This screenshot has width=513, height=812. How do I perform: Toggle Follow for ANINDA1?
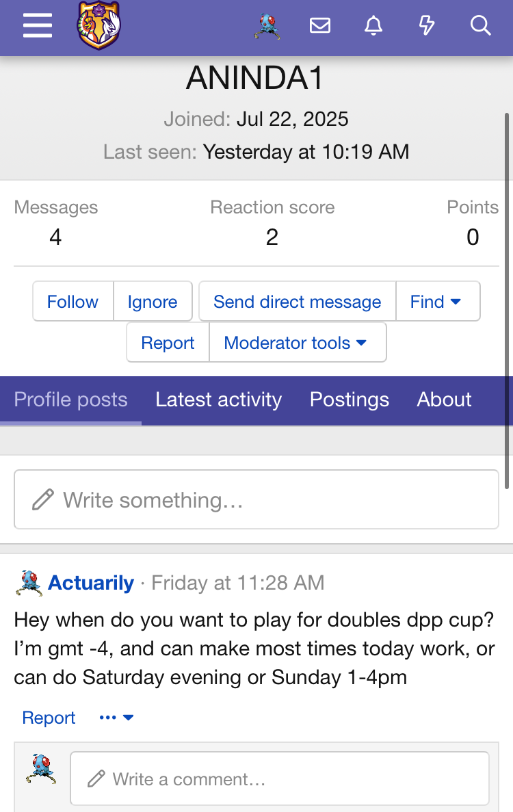pos(73,302)
